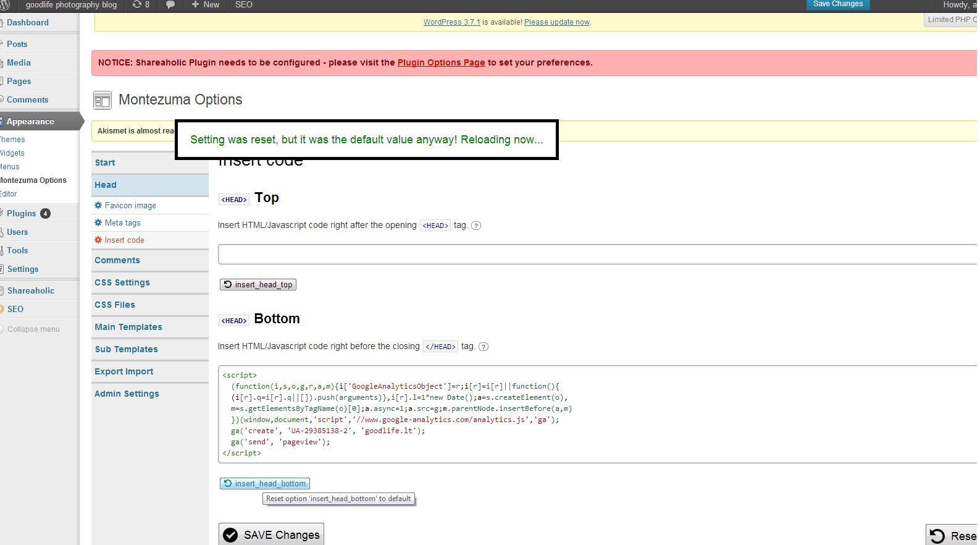Click into the HEAD Bottom script textarea

click(598, 414)
